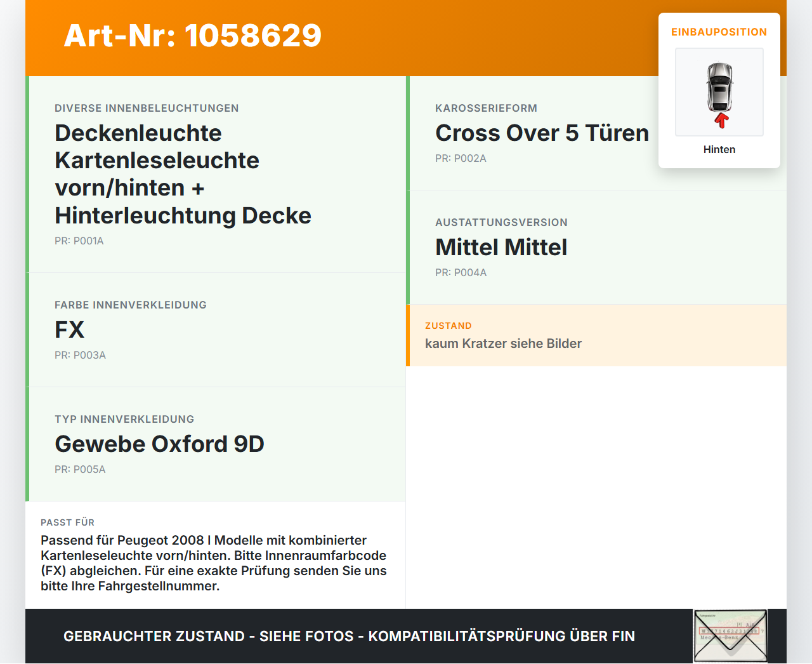Screen dimensions: 812x664
Task: Click the car position icon with red arrow
Action: 719,93
